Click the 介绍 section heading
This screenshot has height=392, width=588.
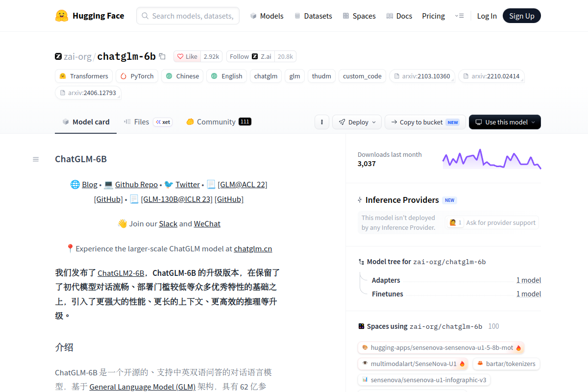click(64, 347)
